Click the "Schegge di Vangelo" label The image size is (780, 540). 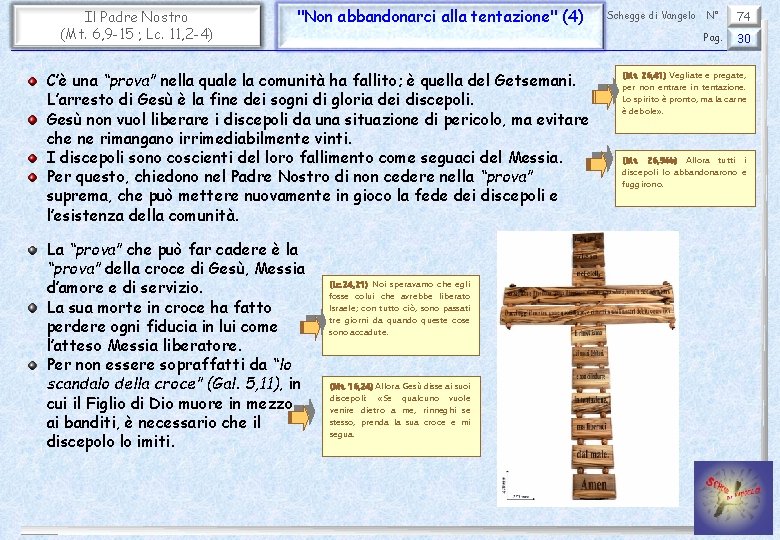tap(651, 16)
